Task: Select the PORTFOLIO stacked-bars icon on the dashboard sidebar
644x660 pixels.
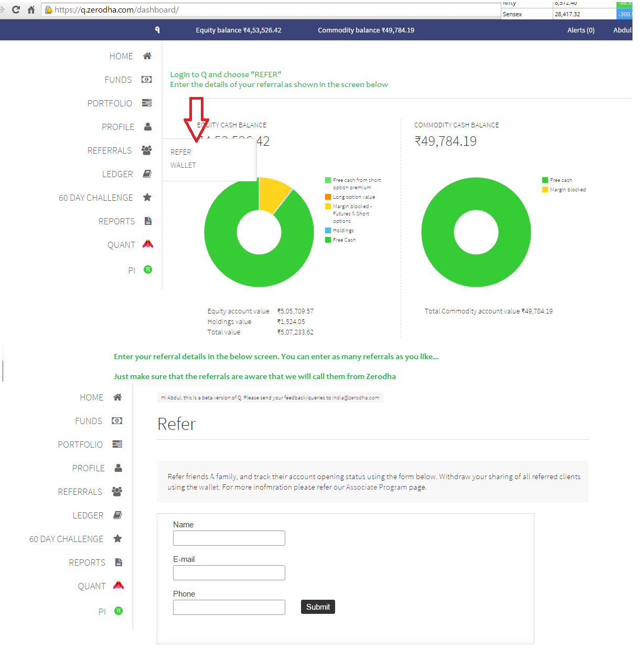Action: coord(147,103)
